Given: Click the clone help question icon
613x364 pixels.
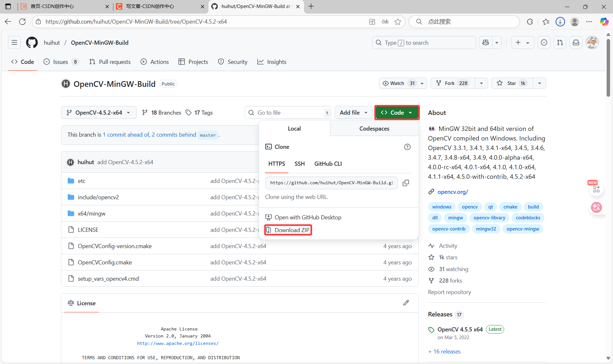Looking at the screenshot, I should [407, 147].
